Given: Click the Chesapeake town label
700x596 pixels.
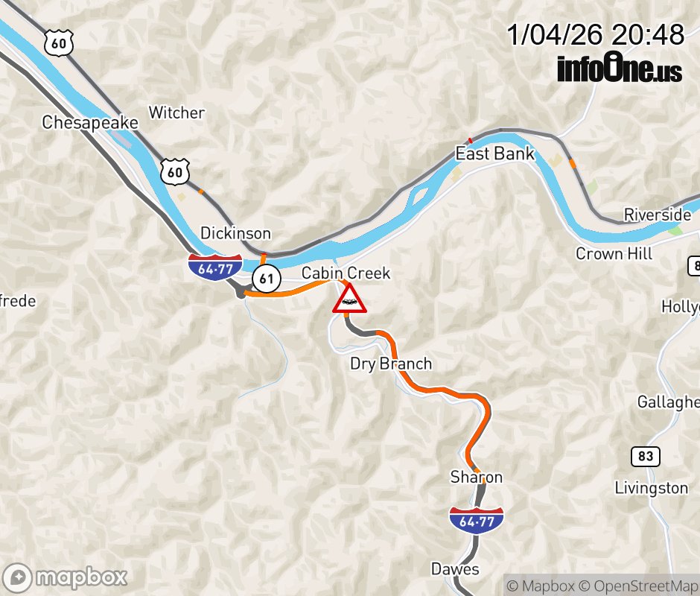Looking at the screenshot, I should [90, 122].
